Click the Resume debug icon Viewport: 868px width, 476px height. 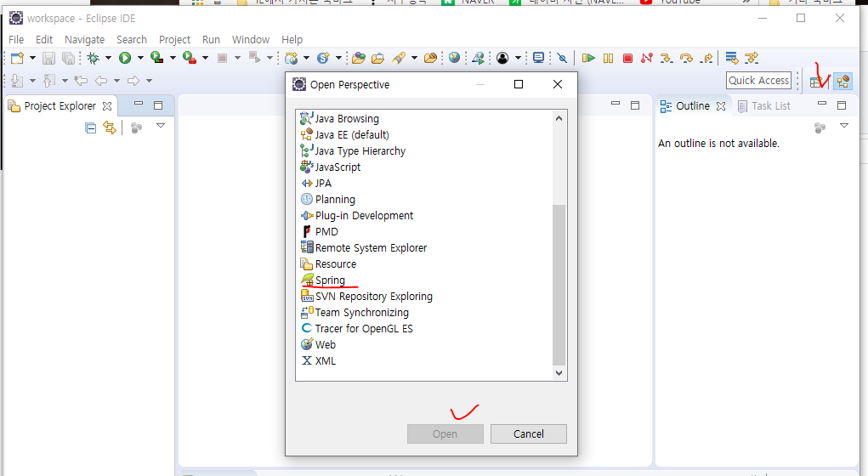[x=588, y=58]
